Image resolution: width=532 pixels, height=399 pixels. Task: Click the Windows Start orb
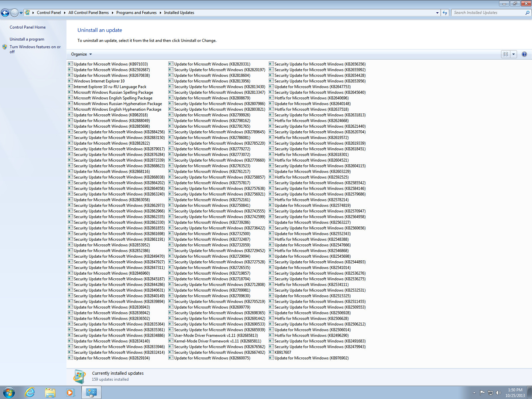(x=9, y=392)
